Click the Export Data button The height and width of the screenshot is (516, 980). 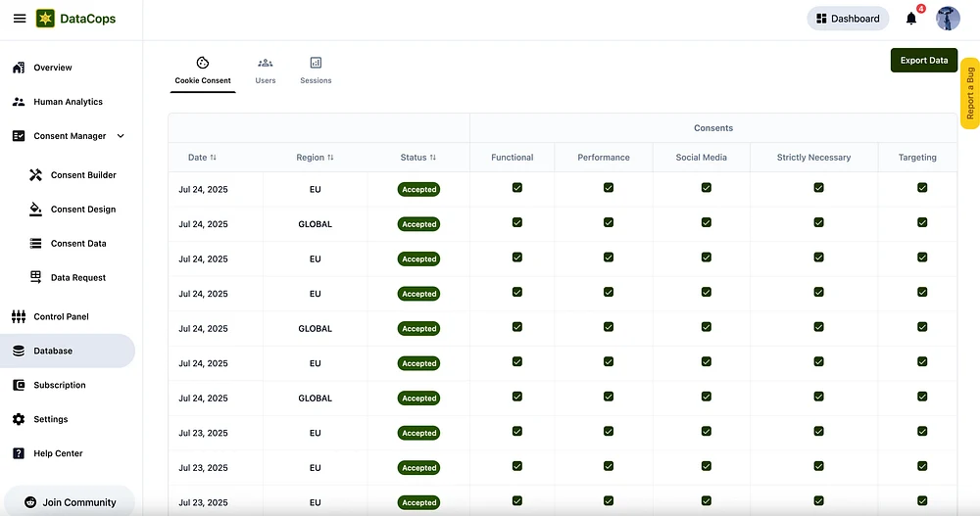(923, 60)
